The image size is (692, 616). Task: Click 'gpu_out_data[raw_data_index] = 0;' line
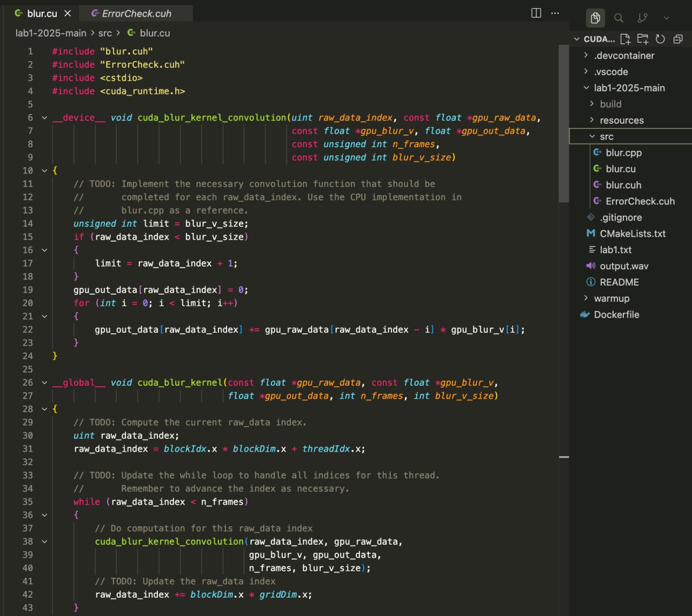pos(161,290)
